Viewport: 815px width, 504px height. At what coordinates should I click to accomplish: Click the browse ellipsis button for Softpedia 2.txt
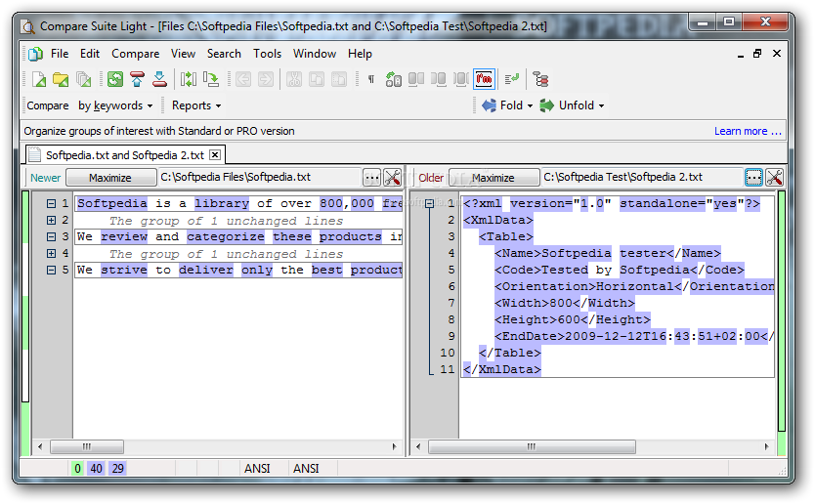(753, 178)
